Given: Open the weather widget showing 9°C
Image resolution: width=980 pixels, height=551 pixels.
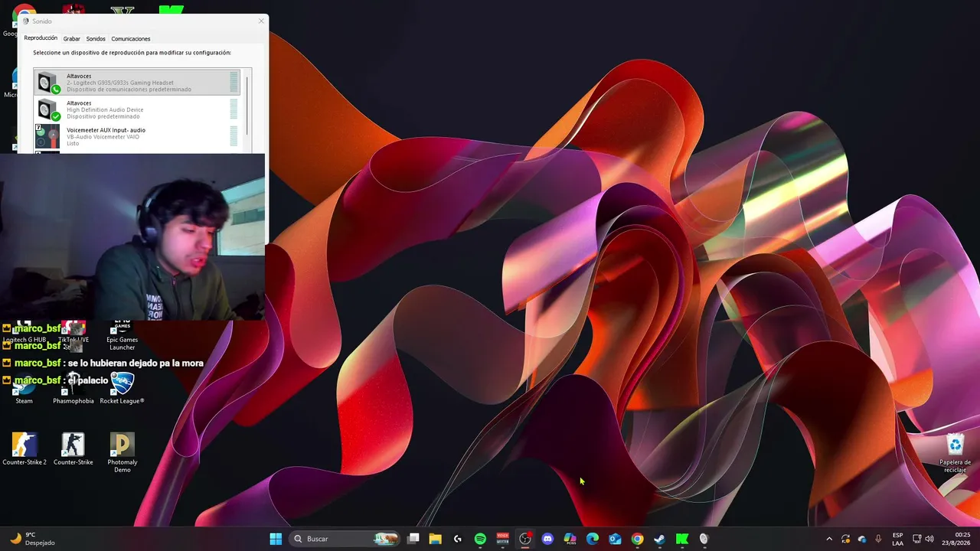Looking at the screenshot, I should [x=32, y=539].
